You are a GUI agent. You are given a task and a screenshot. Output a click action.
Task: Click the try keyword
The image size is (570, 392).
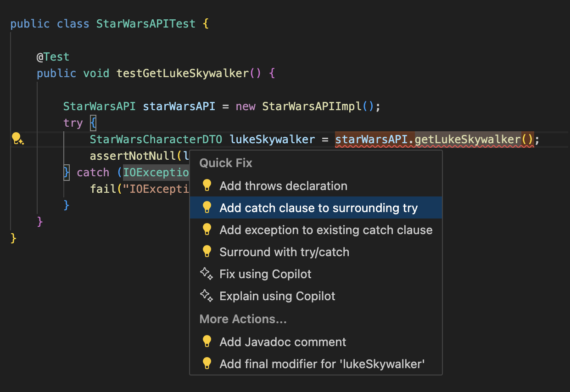[x=73, y=123]
